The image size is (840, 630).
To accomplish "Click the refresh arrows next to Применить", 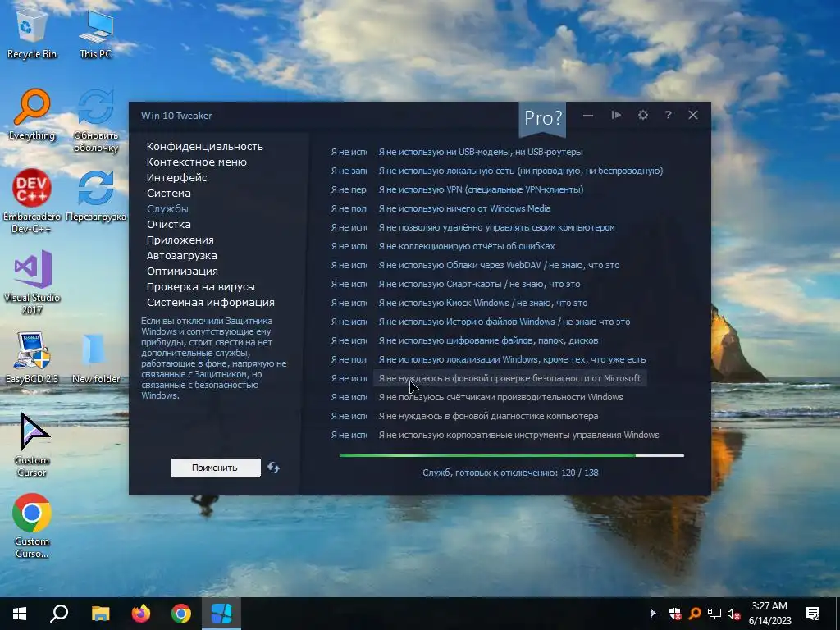I will [x=273, y=468].
